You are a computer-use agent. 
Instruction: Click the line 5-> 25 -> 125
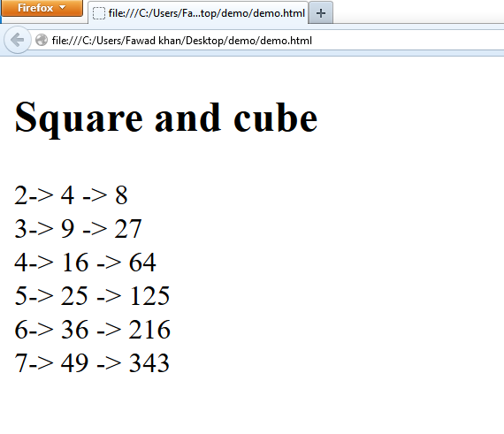click(92, 296)
